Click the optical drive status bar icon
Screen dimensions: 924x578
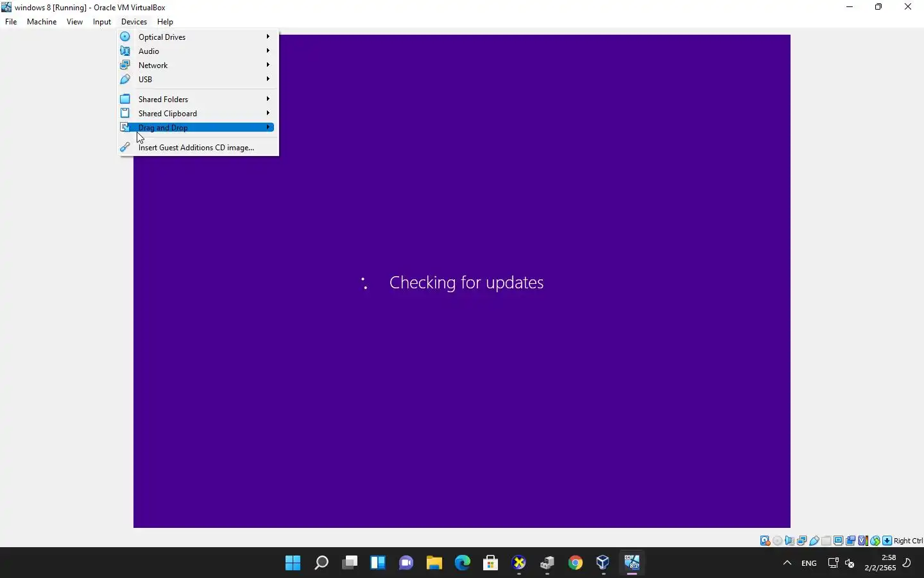[778, 541]
